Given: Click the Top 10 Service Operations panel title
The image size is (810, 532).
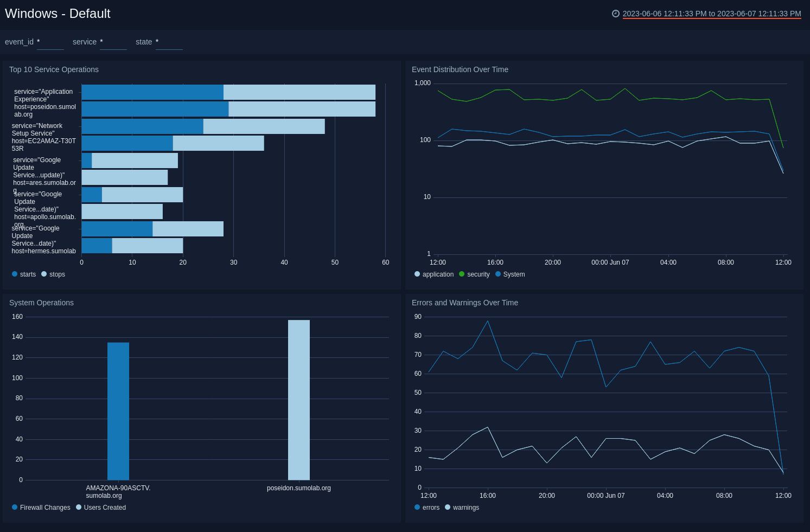Looking at the screenshot, I should pyautogui.click(x=54, y=69).
